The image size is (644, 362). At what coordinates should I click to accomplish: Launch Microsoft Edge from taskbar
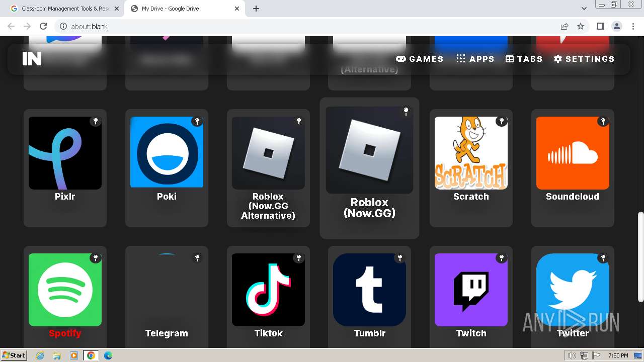tap(108, 355)
